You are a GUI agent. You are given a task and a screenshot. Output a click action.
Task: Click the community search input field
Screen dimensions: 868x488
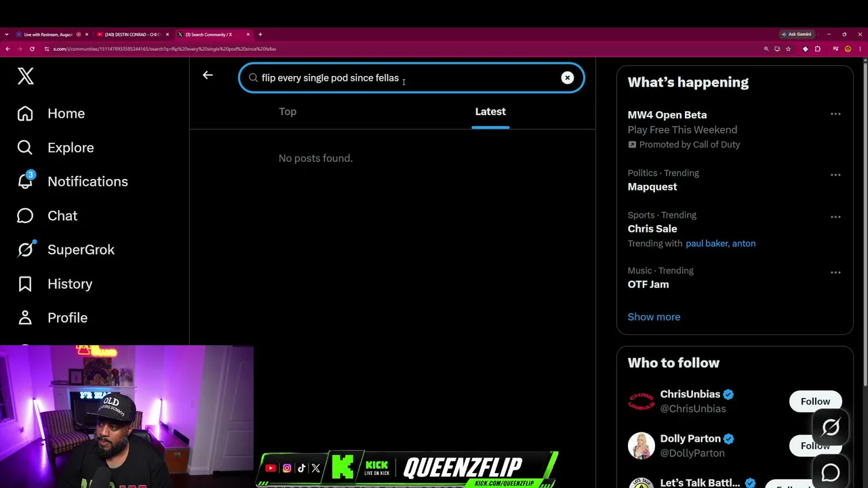tap(412, 78)
